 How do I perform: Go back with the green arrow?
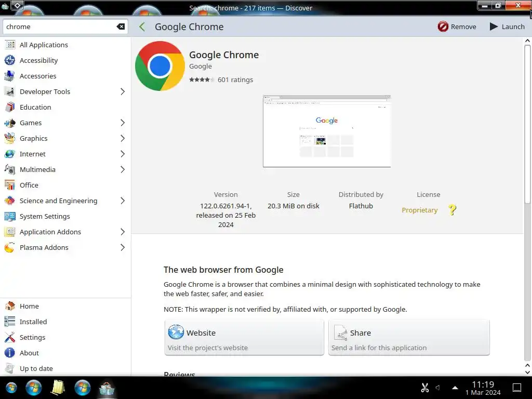click(142, 27)
